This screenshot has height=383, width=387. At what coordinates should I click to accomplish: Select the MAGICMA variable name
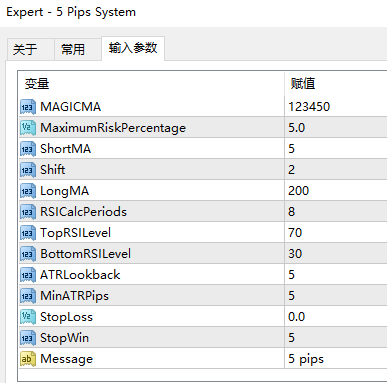pyautogui.click(x=70, y=107)
